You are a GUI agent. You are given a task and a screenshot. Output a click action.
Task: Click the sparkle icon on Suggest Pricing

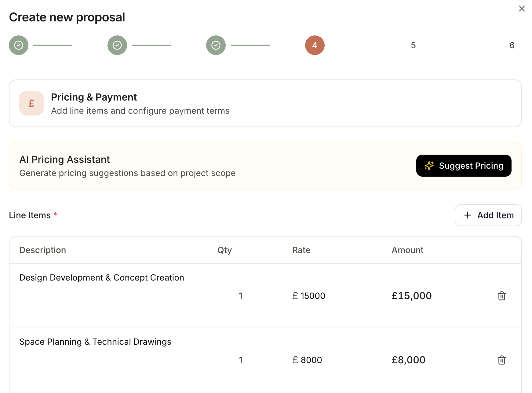point(429,166)
